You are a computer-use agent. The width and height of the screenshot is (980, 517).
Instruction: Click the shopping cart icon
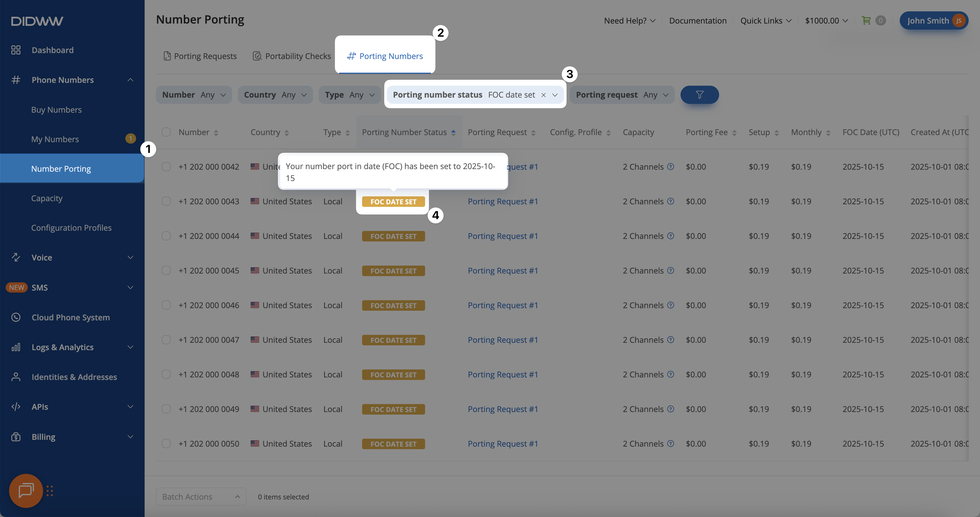[x=866, y=20]
